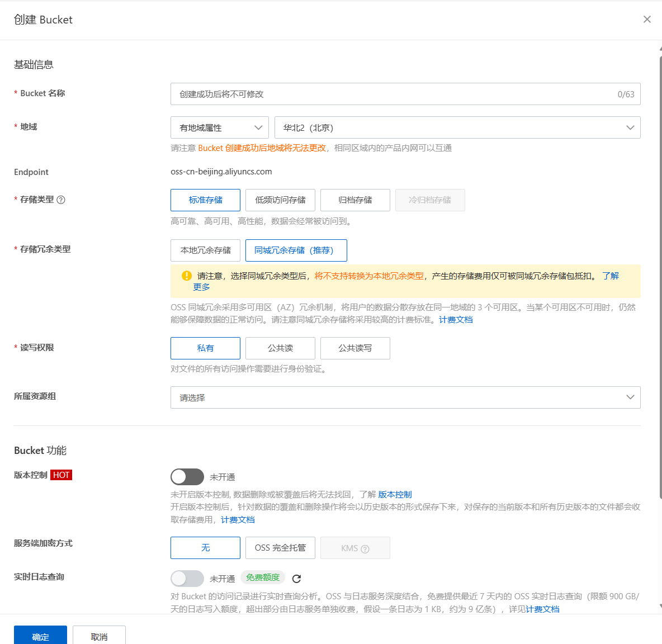662x644 pixels.
Task: Select 归档存储 storage type
Action: (x=355, y=200)
